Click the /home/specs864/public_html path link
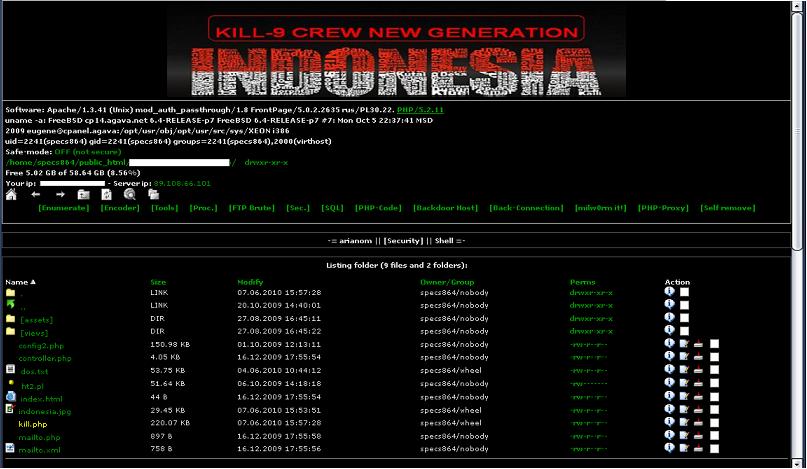The height and width of the screenshot is (469, 807). tap(65, 162)
